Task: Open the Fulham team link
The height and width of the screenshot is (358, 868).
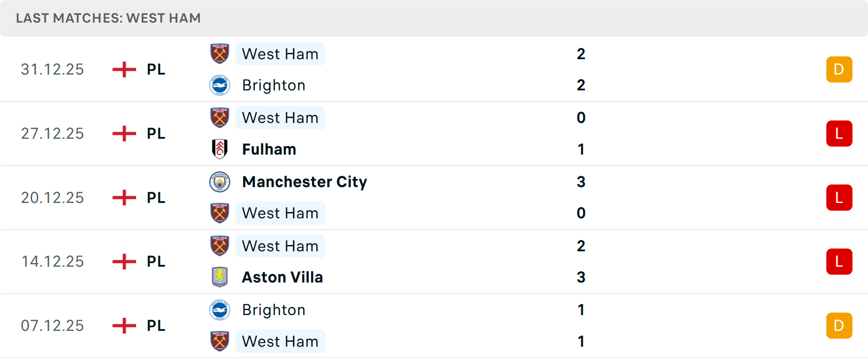Action: (269, 149)
